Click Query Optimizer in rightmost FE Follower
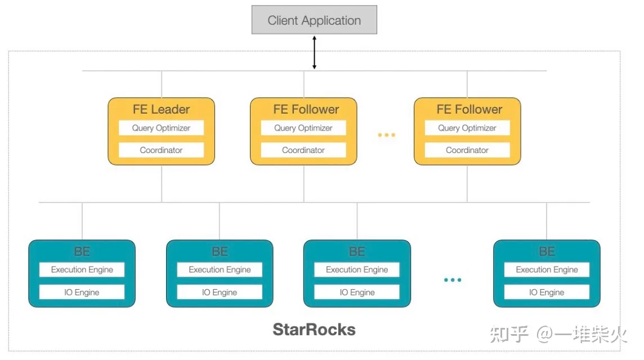 point(467,128)
